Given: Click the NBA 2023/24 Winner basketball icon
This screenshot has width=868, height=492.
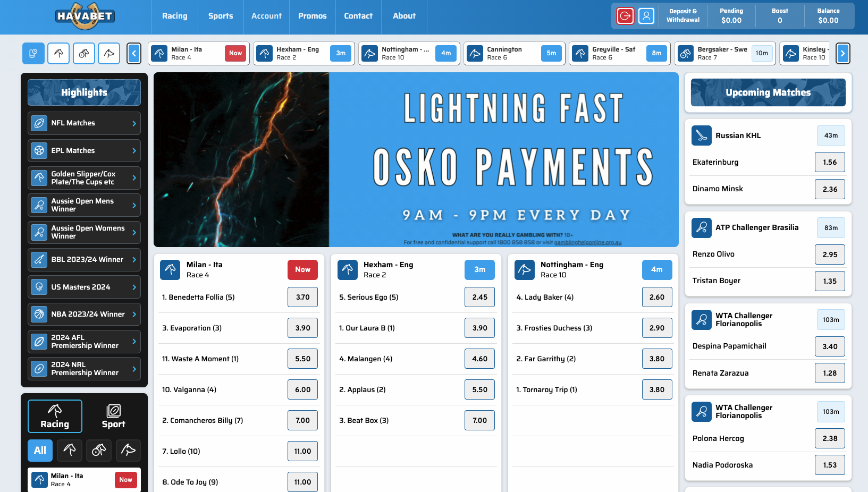Looking at the screenshot, I should click(x=39, y=315).
